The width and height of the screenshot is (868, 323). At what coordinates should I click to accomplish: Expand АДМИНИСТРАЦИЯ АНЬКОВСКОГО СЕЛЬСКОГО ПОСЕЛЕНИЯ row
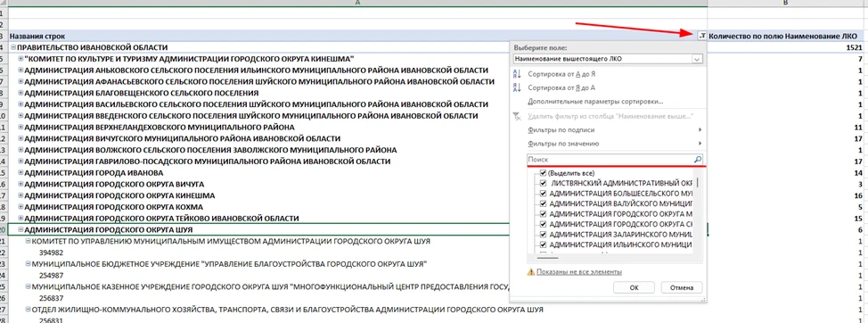tap(21, 70)
